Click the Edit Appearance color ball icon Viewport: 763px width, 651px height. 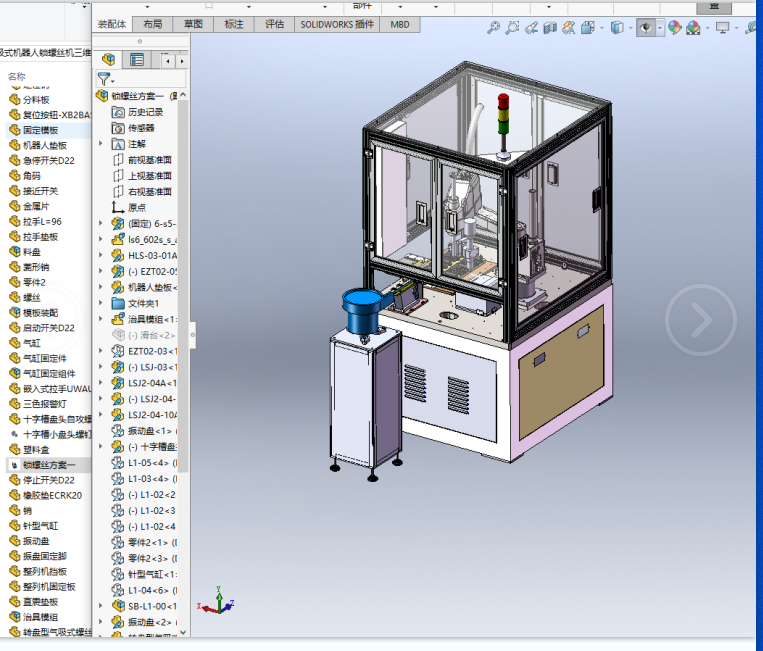[x=675, y=28]
